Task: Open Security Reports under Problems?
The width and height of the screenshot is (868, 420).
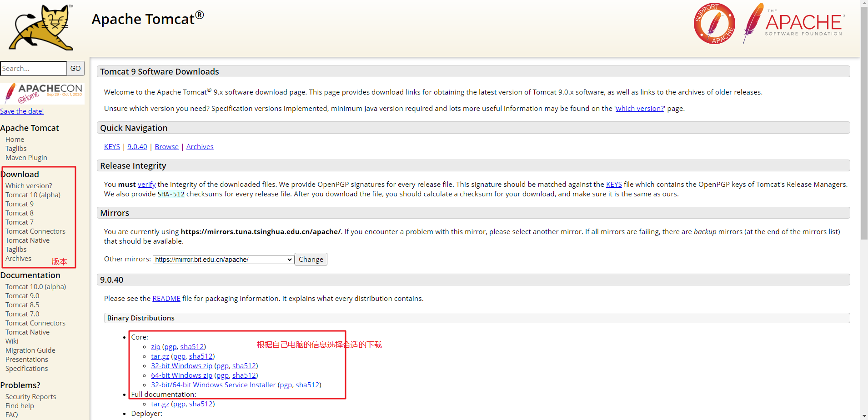Action: 31,397
